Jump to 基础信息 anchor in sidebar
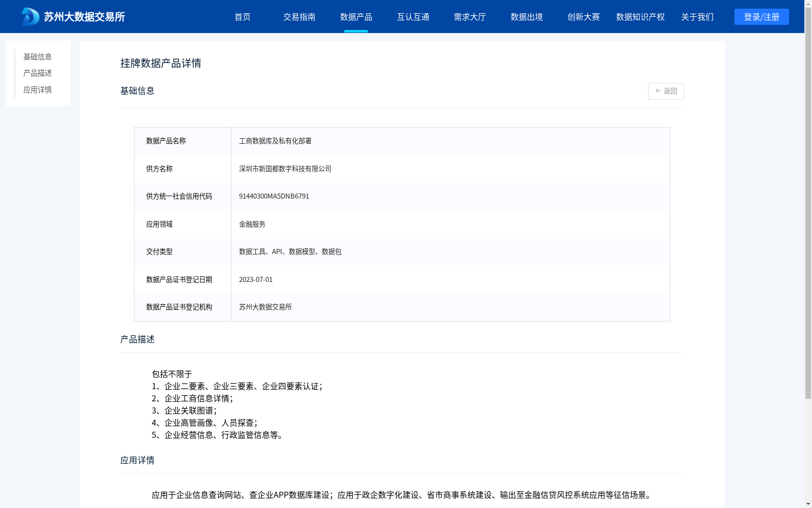The height and width of the screenshot is (508, 812). (38, 56)
